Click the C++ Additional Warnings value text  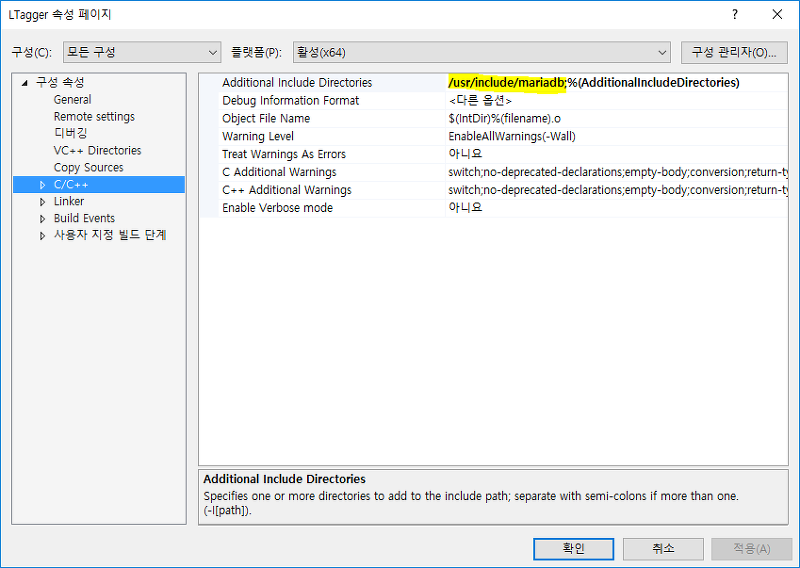616,190
